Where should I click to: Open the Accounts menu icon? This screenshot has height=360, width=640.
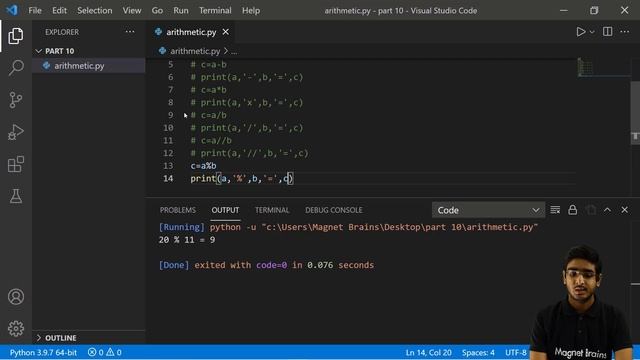[x=16, y=297]
